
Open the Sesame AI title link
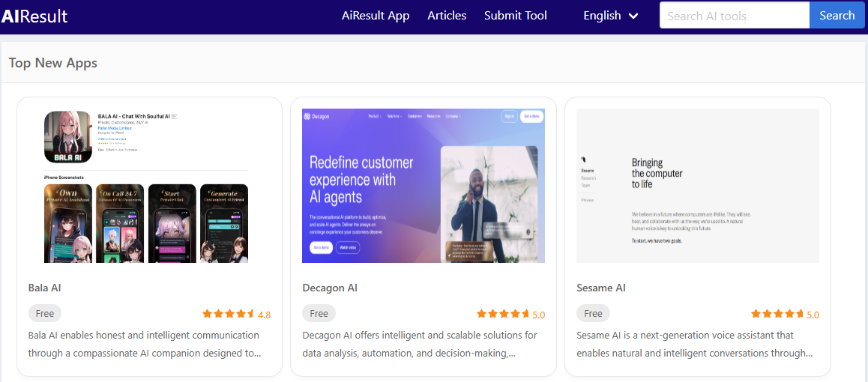(600, 288)
